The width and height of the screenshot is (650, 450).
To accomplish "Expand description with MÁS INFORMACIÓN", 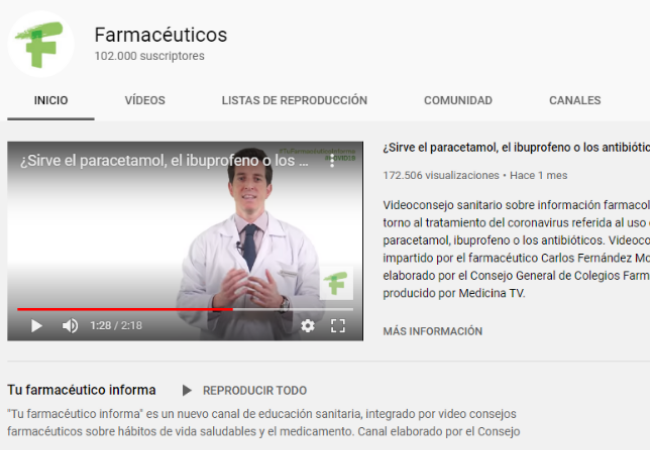I will click(x=433, y=331).
